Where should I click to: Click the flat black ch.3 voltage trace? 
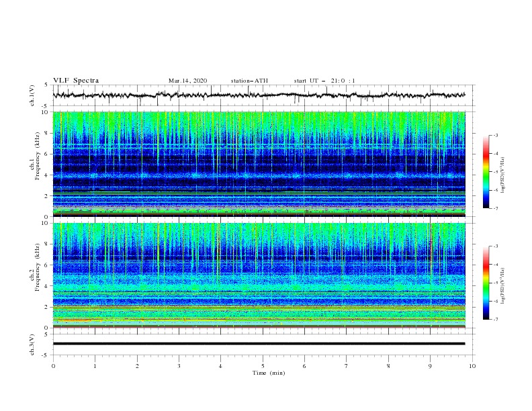click(259, 344)
